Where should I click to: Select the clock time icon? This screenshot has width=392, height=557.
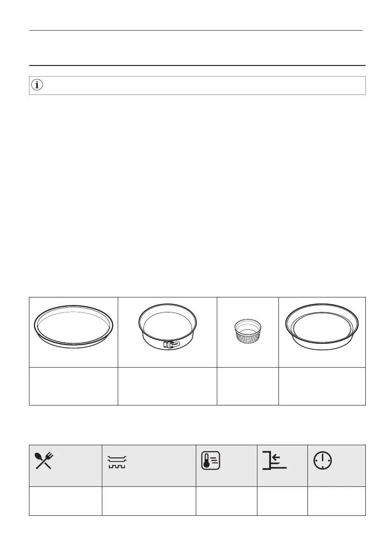pyautogui.click(x=322, y=461)
